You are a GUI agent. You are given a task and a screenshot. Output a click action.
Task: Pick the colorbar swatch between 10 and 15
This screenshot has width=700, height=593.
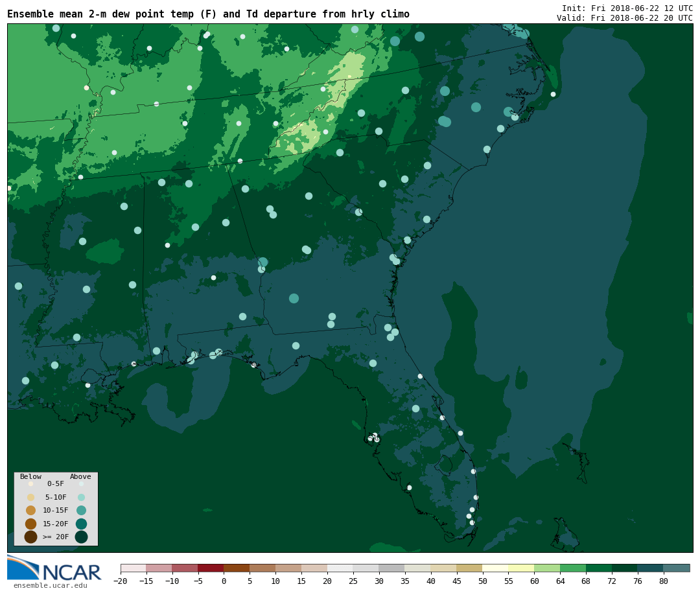(x=288, y=568)
